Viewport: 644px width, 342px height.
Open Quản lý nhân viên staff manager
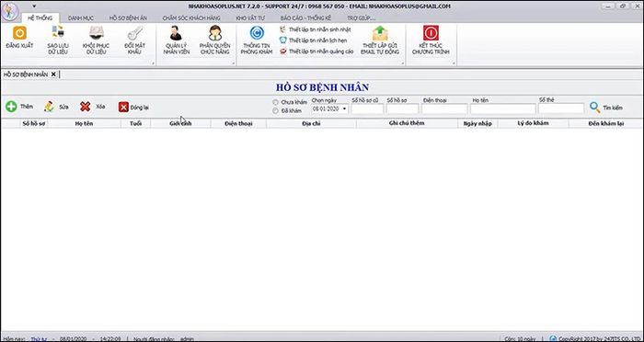(177, 40)
